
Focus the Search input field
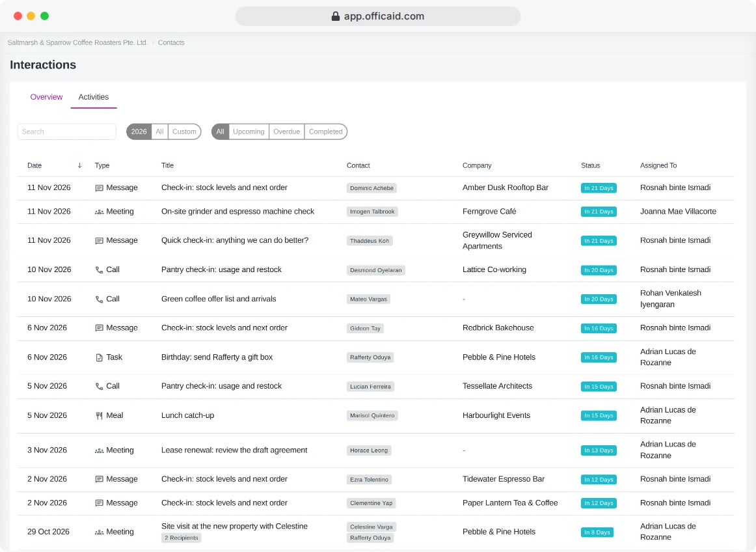tap(67, 131)
